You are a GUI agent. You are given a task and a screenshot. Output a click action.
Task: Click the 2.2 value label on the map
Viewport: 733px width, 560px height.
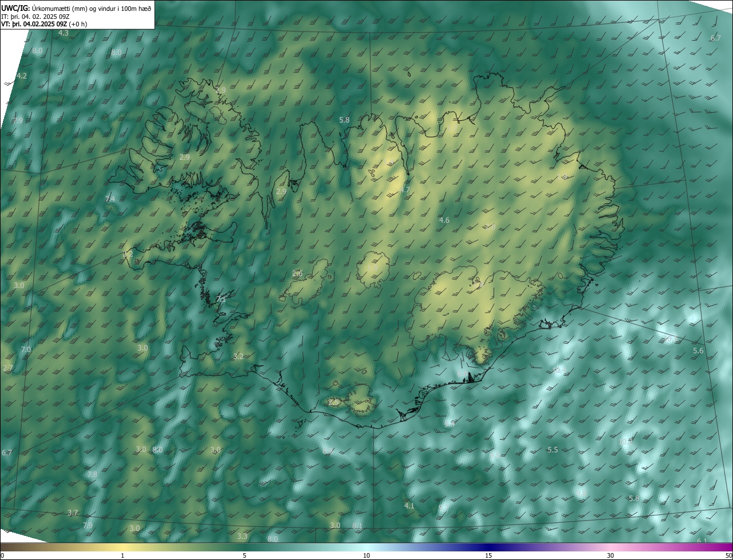tap(128, 254)
